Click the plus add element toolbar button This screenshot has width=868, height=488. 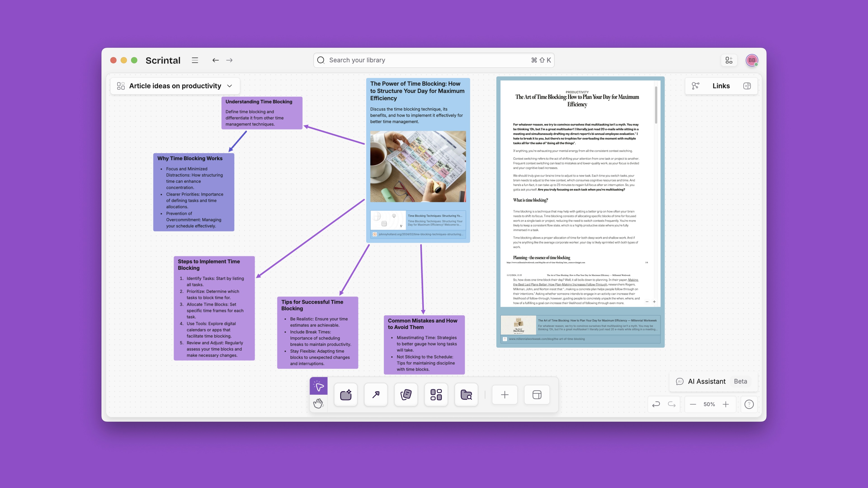pyautogui.click(x=505, y=395)
